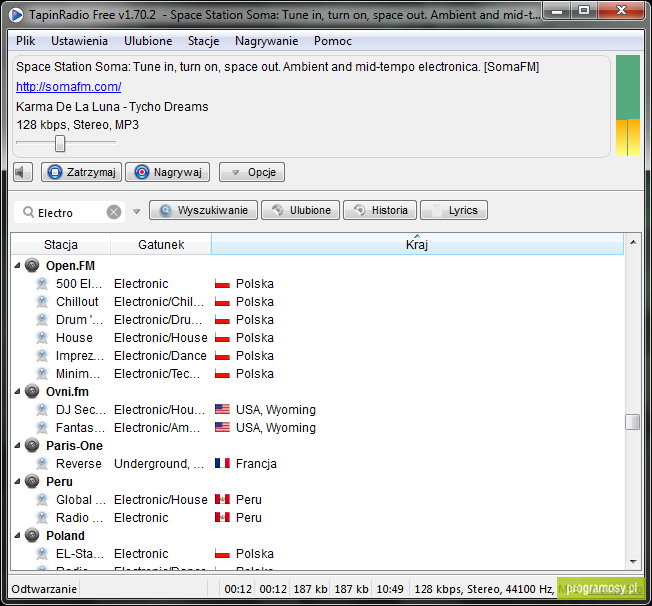Open the Stacje menu

(203, 41)
